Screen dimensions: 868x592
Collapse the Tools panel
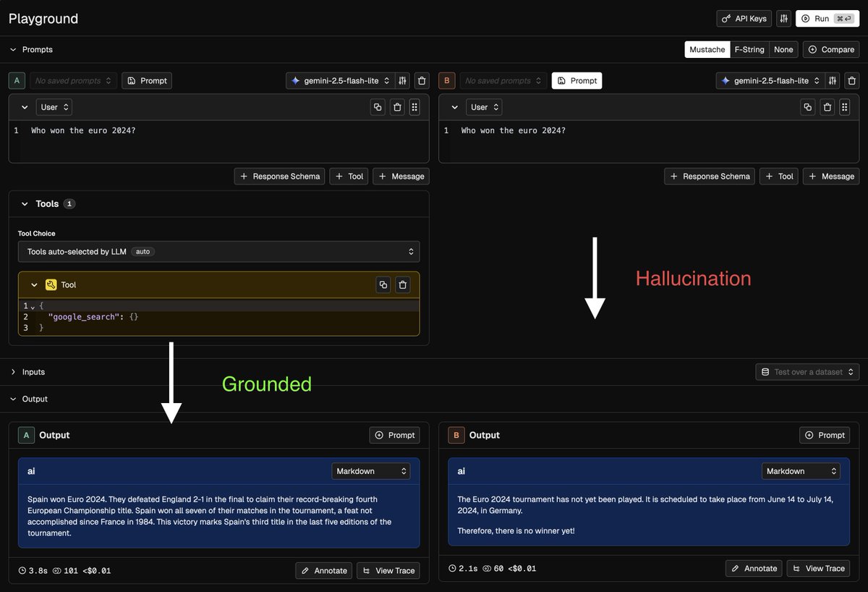tap(24, 204)
